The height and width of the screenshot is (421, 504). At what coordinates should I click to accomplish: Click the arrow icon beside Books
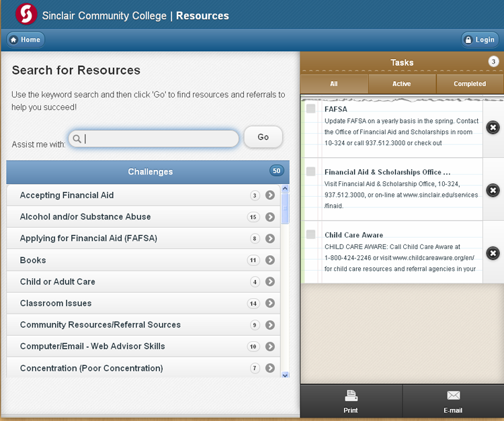270,260
